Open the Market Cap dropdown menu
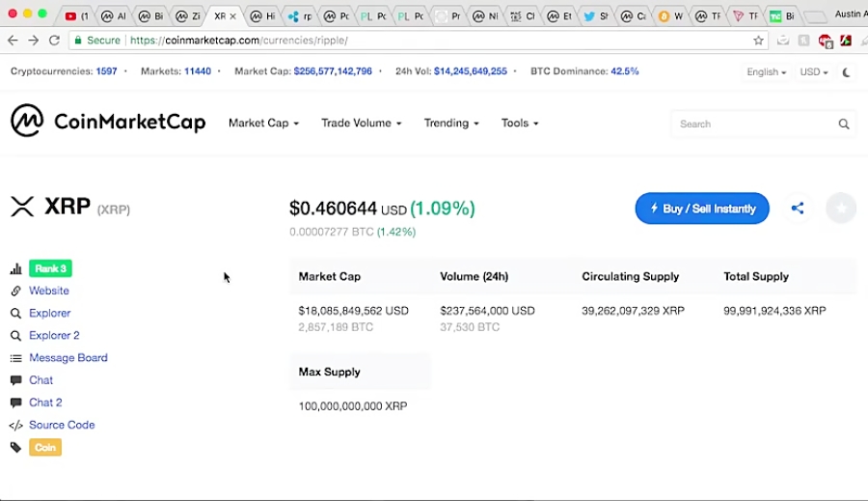This screenshot has height=501, width=868. pyautogui.click(x=263, y=123)
